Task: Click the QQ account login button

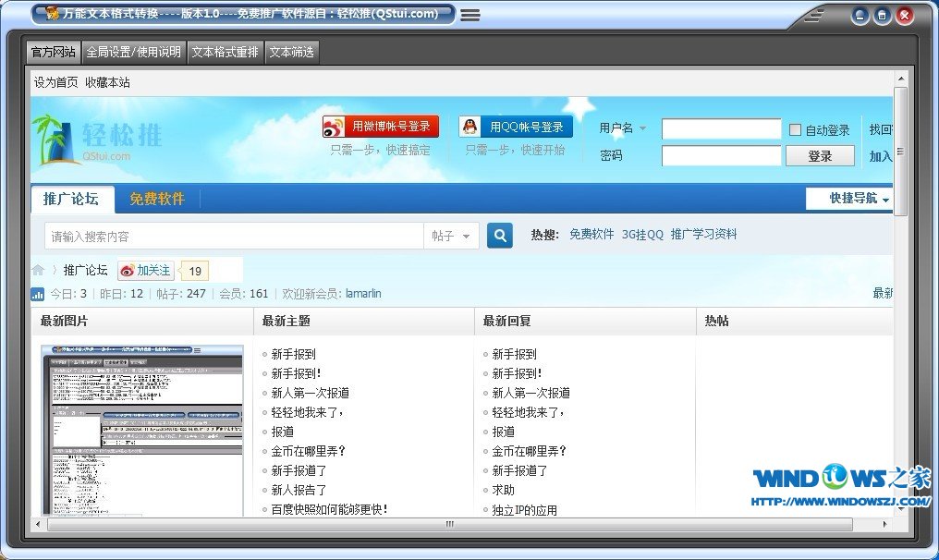Action: (x=516, y=127)
